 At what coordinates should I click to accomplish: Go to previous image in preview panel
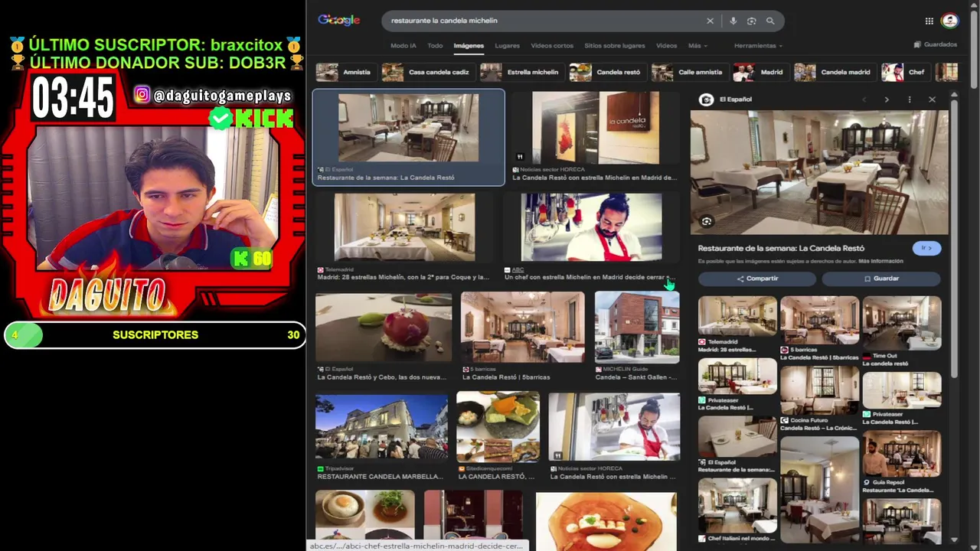(x=864, y=99)
